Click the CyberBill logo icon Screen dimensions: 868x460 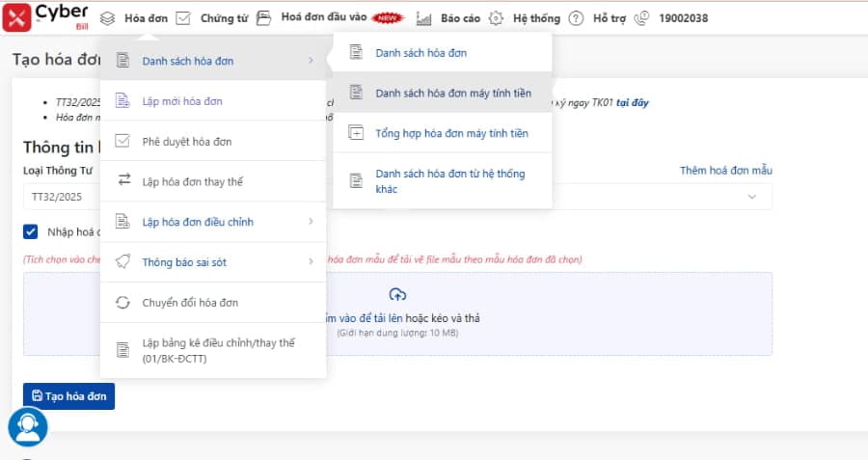pos(16,17)
